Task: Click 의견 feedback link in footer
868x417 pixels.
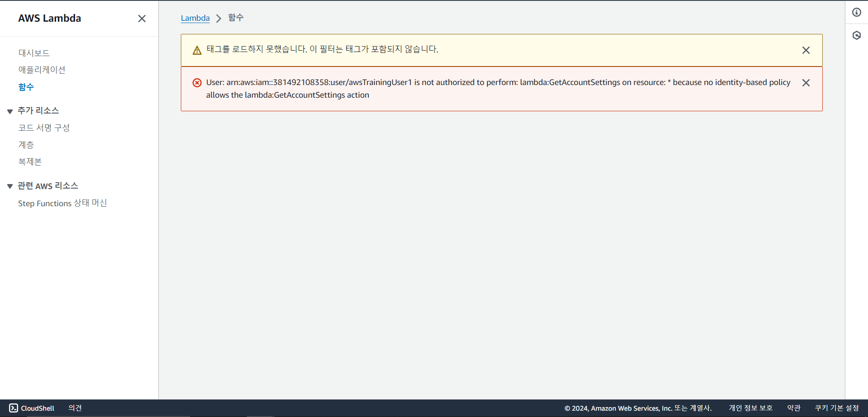Action: tap(75, 408)
